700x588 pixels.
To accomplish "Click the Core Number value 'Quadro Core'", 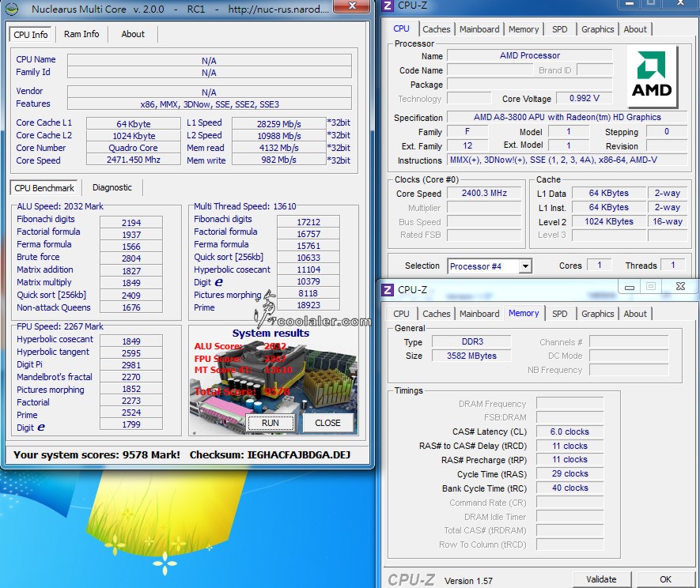I will point(133,148).
